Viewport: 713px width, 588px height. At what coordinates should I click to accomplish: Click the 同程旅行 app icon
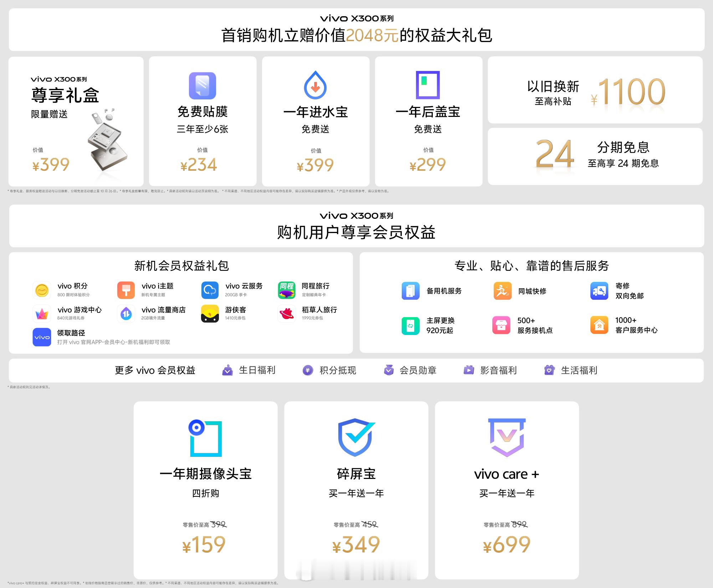(x=287, y=290)
